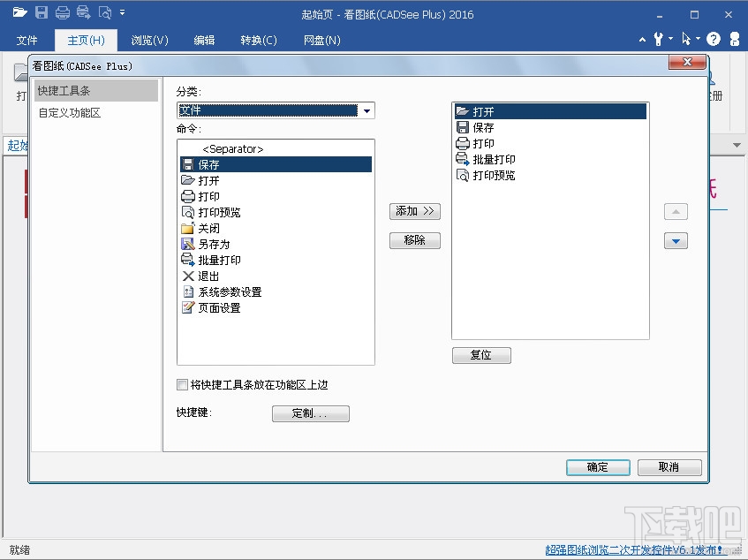This screenshot has height=560, width=748.
Task: Open the 分类 category dropdown
Action: (367, 110)
